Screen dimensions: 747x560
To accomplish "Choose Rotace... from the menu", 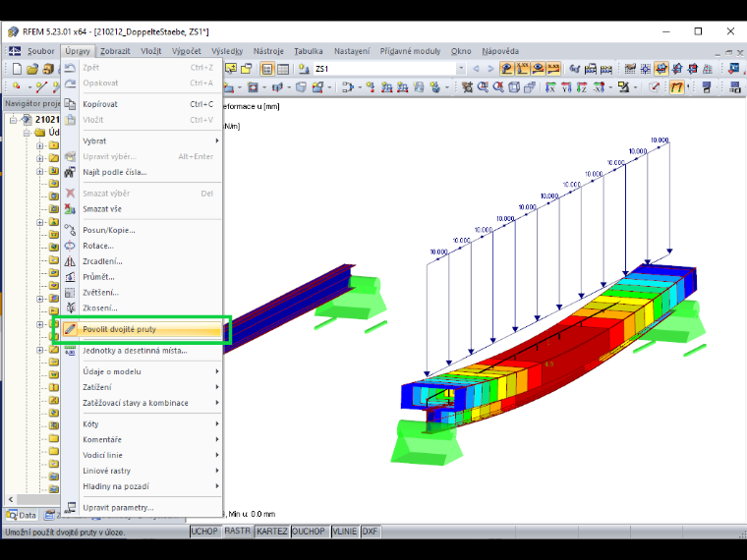I will (x=142, y=246).
